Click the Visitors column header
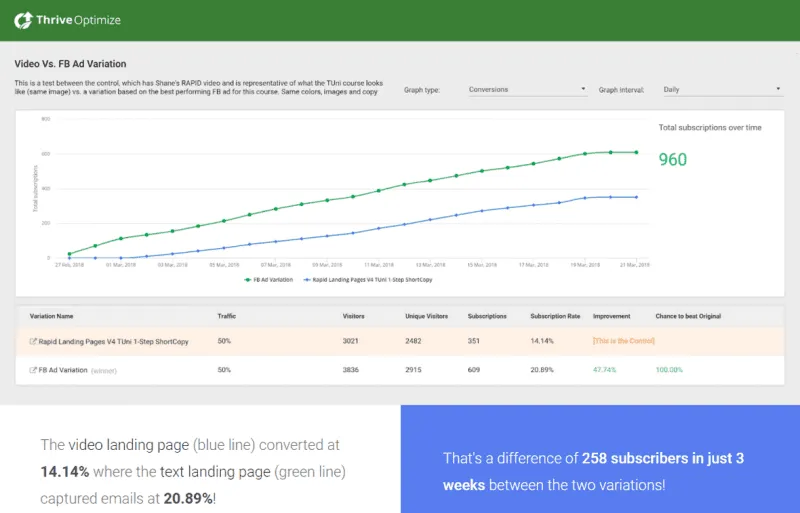800x513 pixels. [x=354, y=316]
